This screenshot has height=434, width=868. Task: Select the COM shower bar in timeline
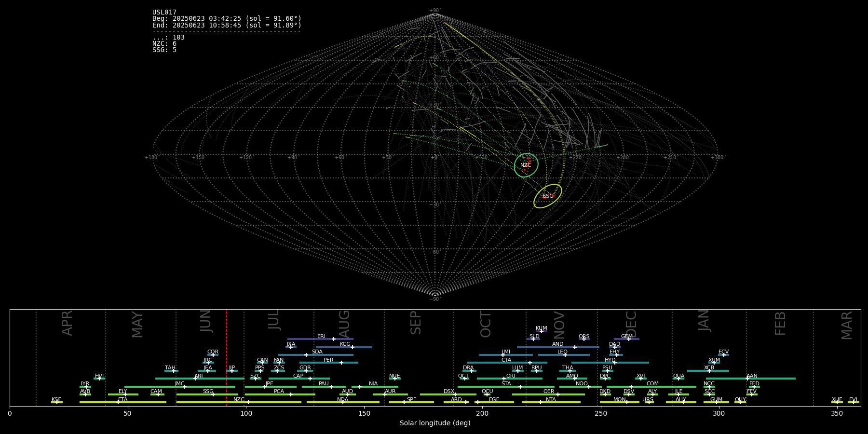point(651,387)
